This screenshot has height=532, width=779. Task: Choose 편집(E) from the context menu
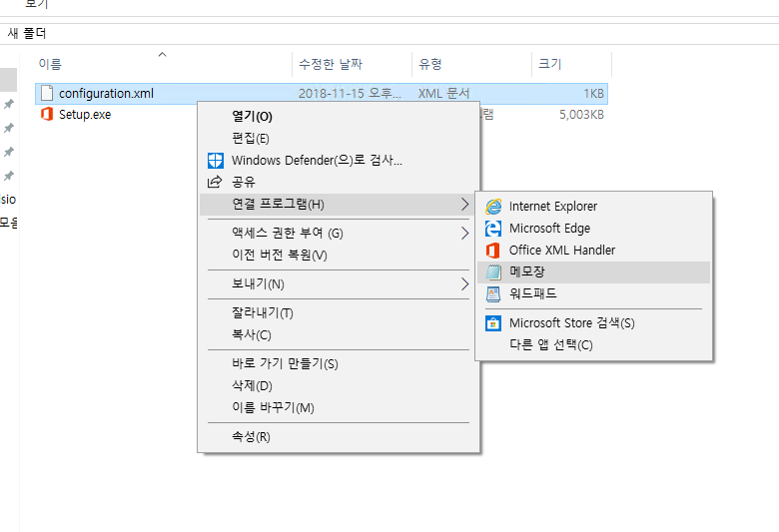tap(339, 138)
